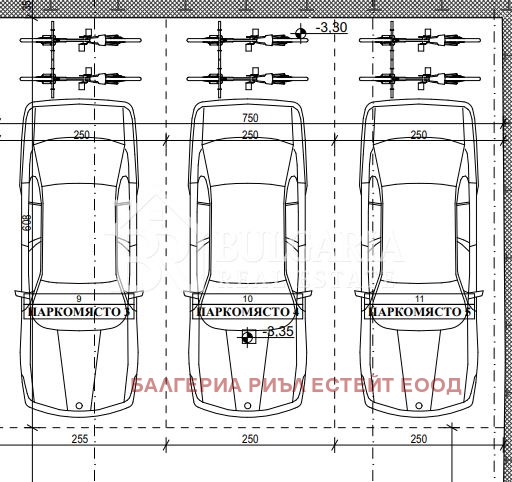Click the -3,35 elevation marker symbol
This screenshot has width=512, height=482.
tap(247, 338)
